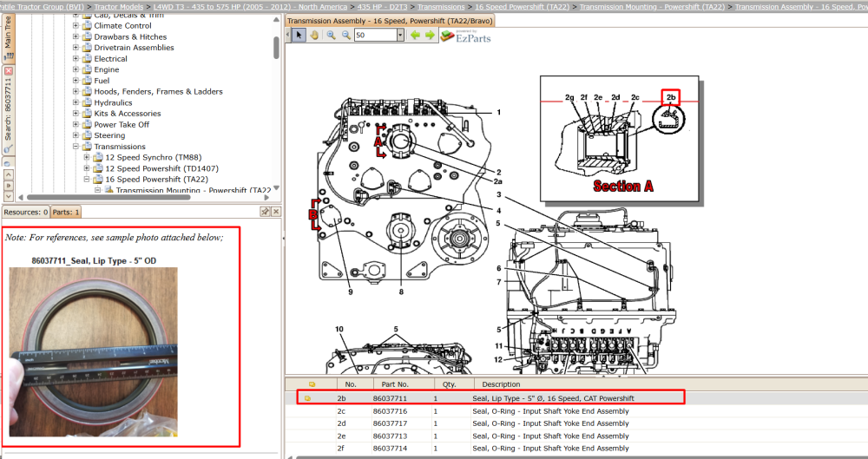The width and height of the screenshot is (868, 459).
Task: Open the Resources: 0 tab
Action: coord(26,212)
